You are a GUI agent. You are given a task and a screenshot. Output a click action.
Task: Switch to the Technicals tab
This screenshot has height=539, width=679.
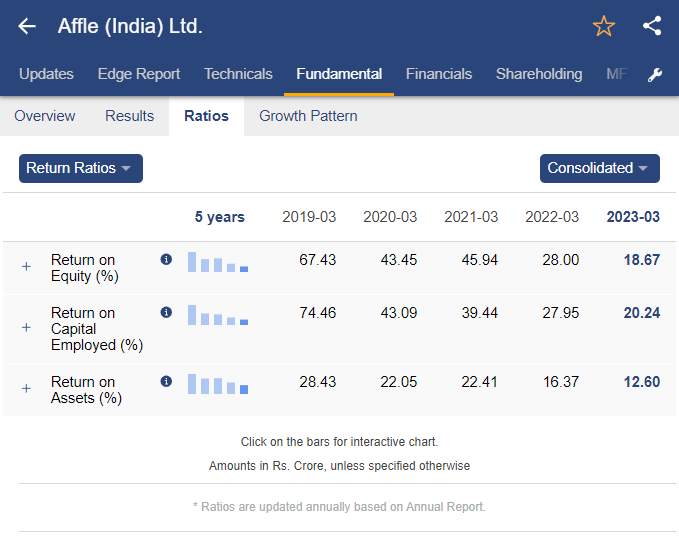pyautogui.click(x=239, y=74)
